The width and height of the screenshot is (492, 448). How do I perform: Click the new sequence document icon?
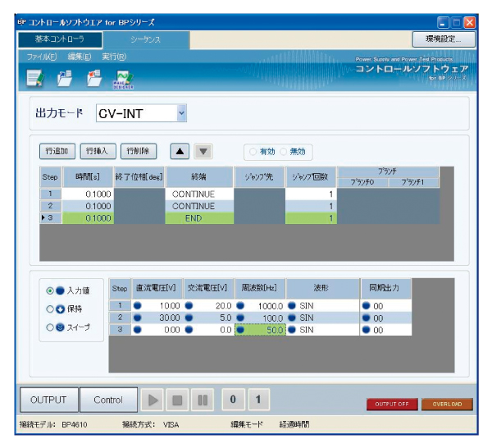(x=34, y=79)
